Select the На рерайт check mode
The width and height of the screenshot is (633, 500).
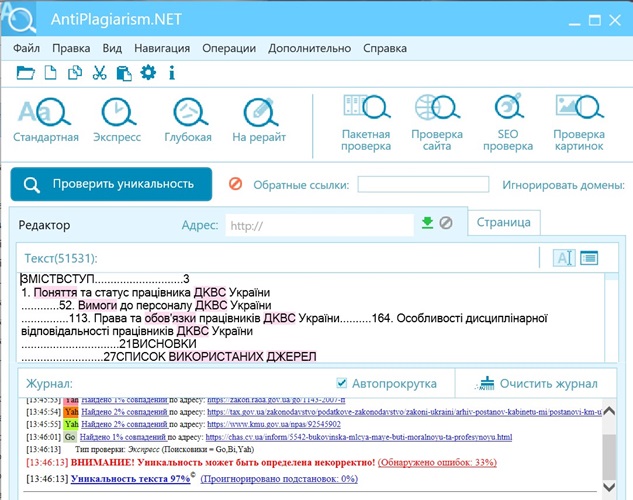[259, 120]
